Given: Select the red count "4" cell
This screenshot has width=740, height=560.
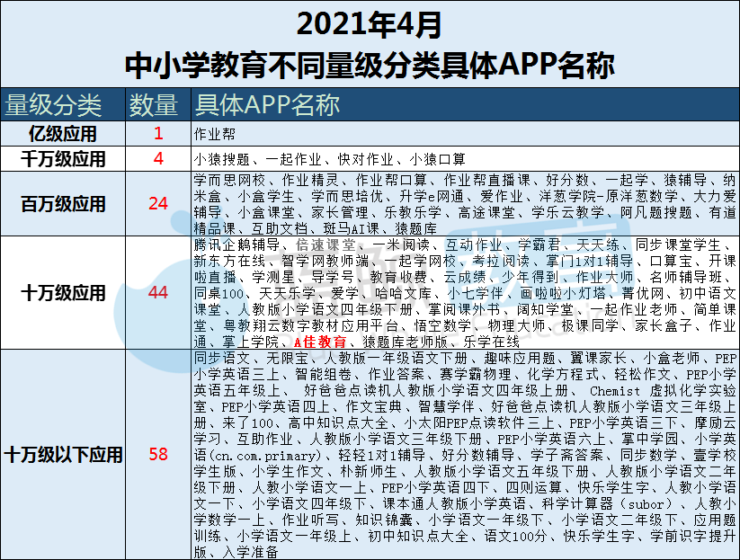Looking at the screenshot, I should coord(158,159).
